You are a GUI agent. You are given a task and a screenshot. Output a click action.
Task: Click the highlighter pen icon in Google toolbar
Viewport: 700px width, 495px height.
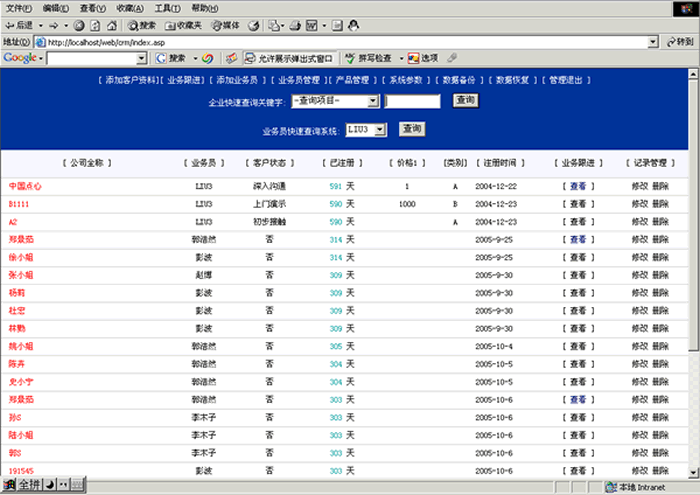(x=452, y=58)
